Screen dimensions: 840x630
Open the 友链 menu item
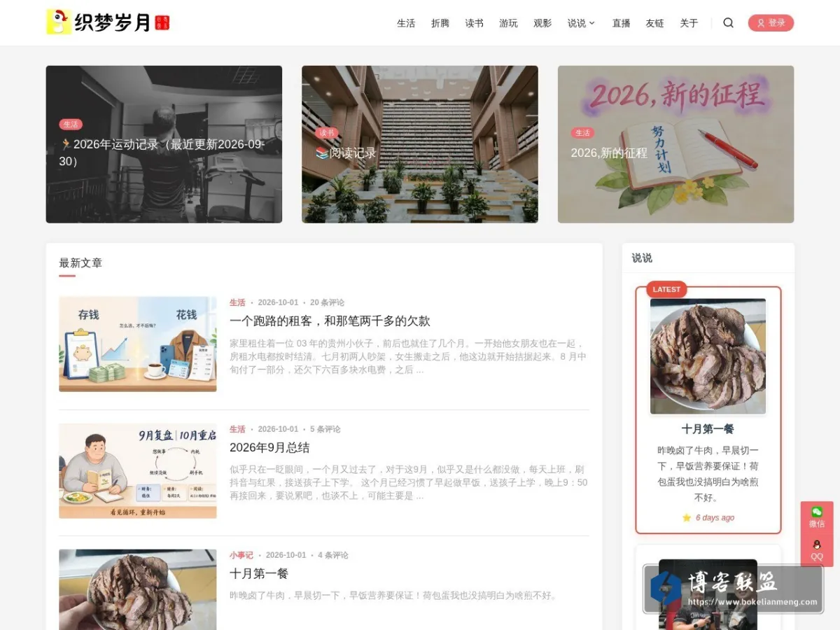(x=655, y=23)
